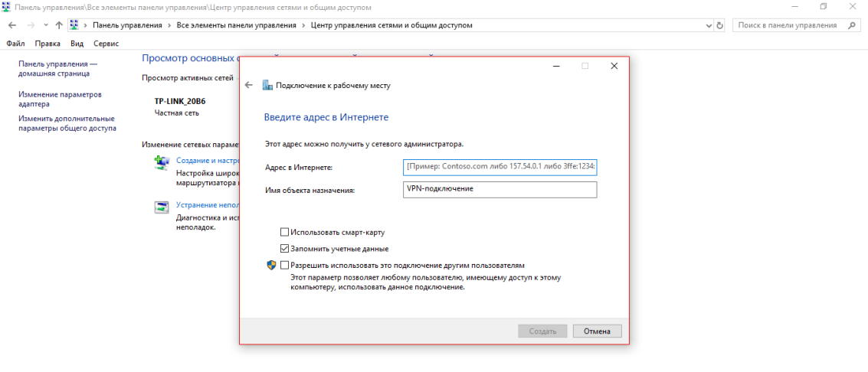Image resolution: width=868 pixels, height=372 pixels.
Task: Click the UAC shield icon beside sharing option
Action: tap(271, 265)
